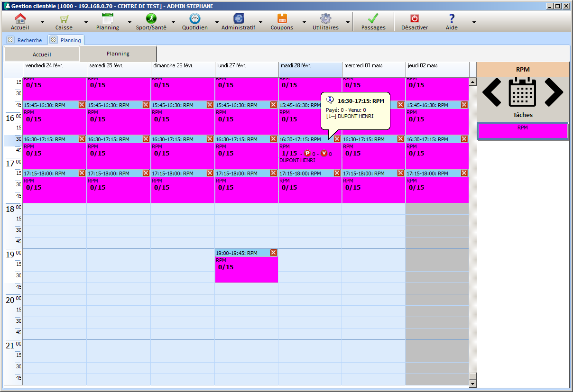
Task: Expand the Aide dropdown arrow
Action: (x=473, y=22)
